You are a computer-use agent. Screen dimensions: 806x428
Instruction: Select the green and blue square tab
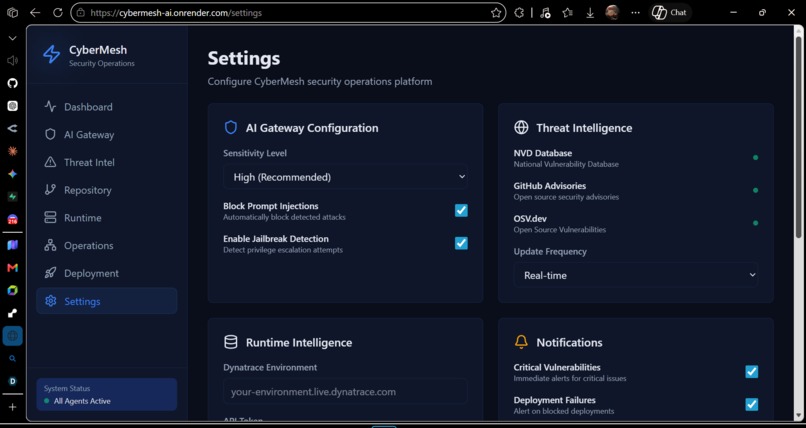[x=12, y=290]
